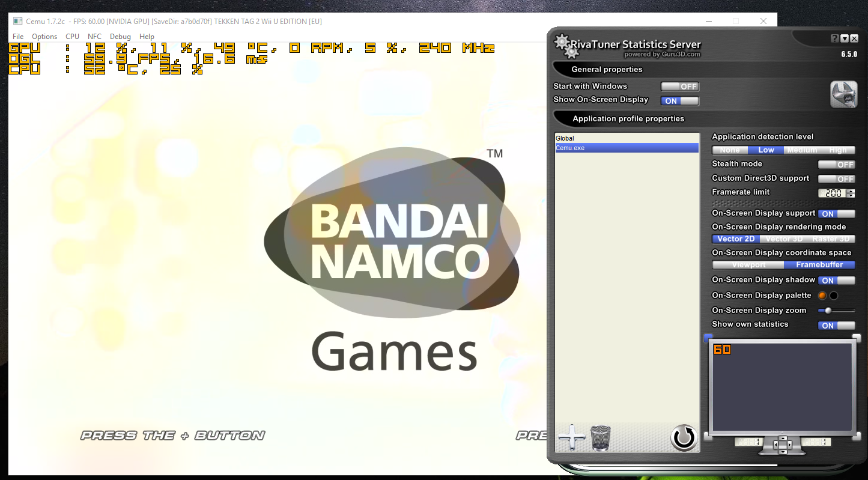Select Viewport coordinate space
The image size is (868, 480).
748,265
